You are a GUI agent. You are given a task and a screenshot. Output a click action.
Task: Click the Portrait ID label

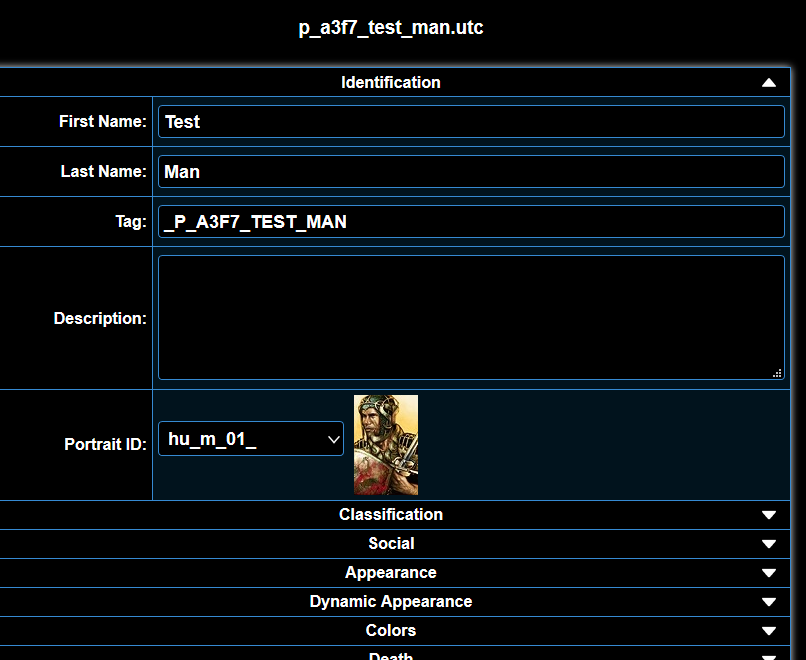[105, 444]
